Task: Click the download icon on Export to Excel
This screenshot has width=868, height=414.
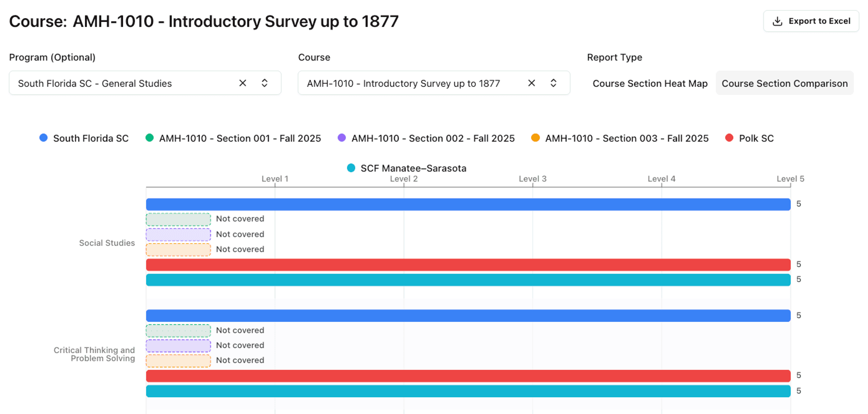Action: tap(777, 21)
